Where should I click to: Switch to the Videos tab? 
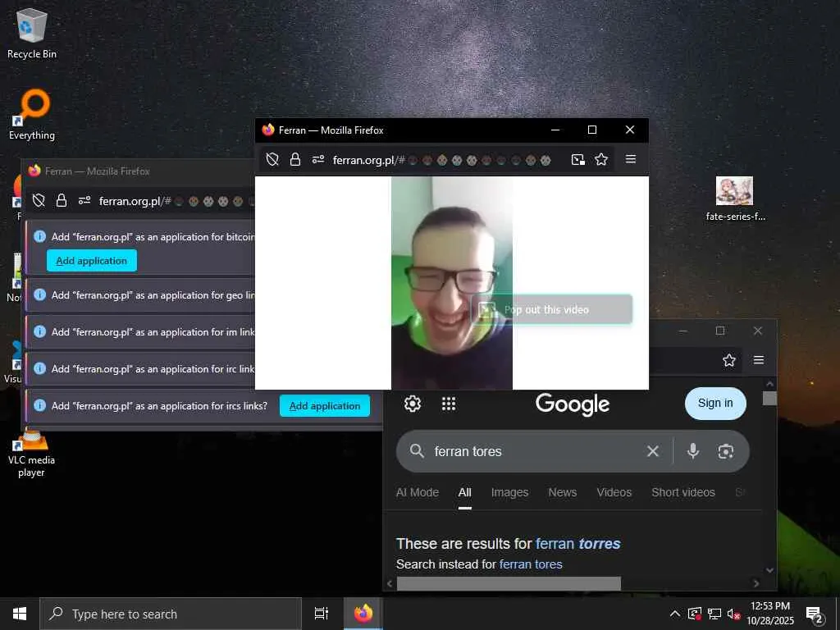614,492
